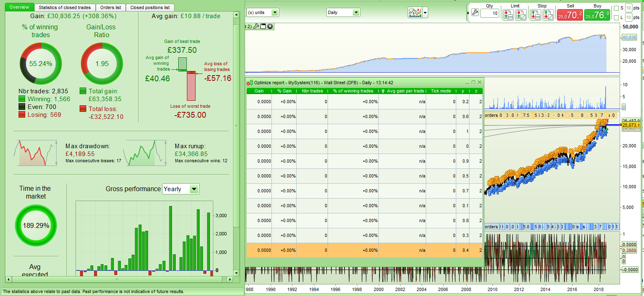Click the second Limit order sell icon
Viewport: 644px width, 296px height.
(521, 15)
